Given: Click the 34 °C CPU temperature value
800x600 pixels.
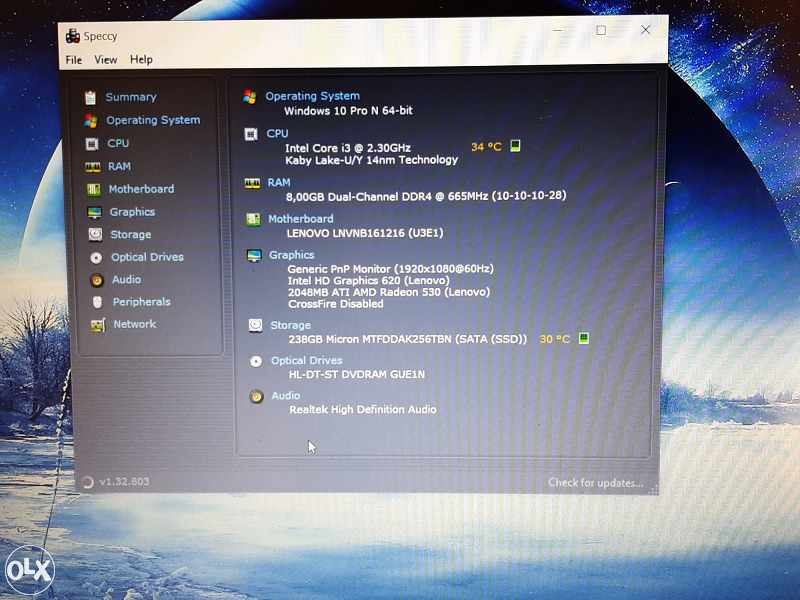Looking at the screenshot, I should coord(486,147).
